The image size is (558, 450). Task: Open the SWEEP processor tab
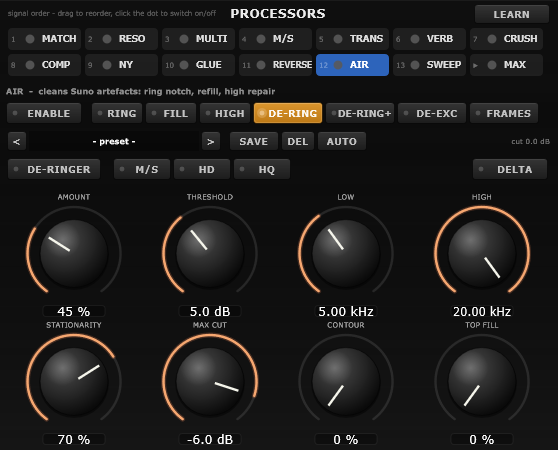[430, 65]
